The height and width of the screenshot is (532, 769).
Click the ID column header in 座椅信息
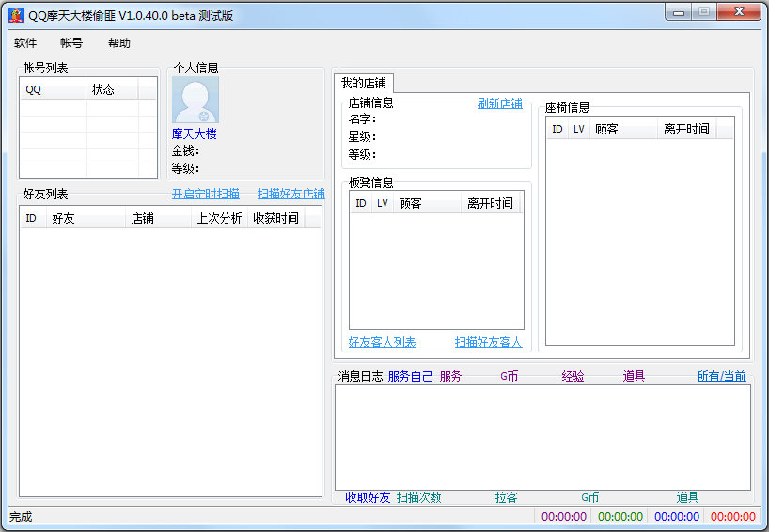coord(557,129)
